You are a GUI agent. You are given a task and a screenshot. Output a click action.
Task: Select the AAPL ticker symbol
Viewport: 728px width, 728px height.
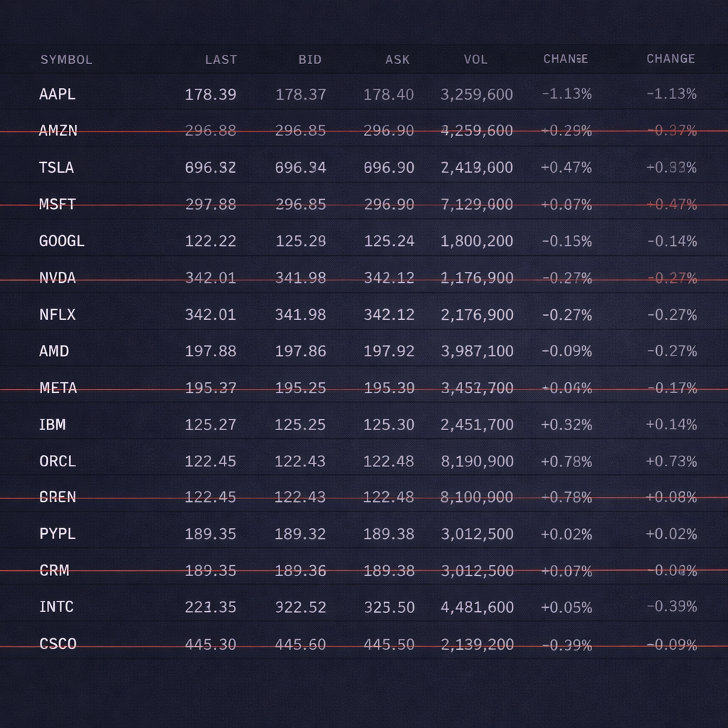tap(57, 94)
